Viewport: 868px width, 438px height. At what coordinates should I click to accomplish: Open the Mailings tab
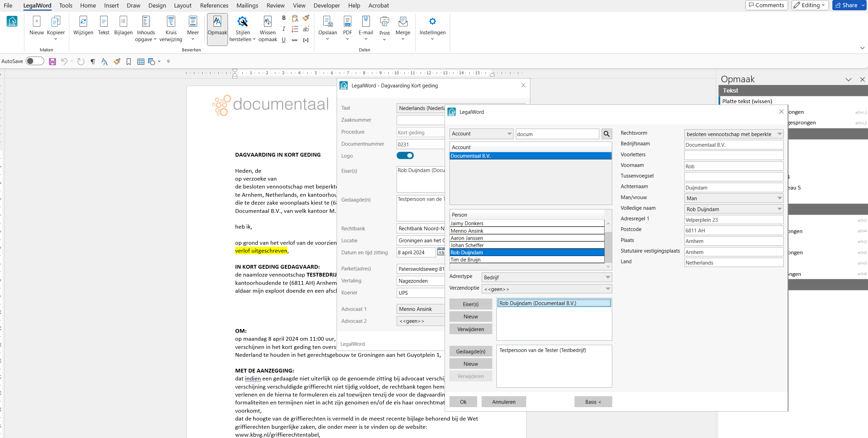click(x=247, y=5)
